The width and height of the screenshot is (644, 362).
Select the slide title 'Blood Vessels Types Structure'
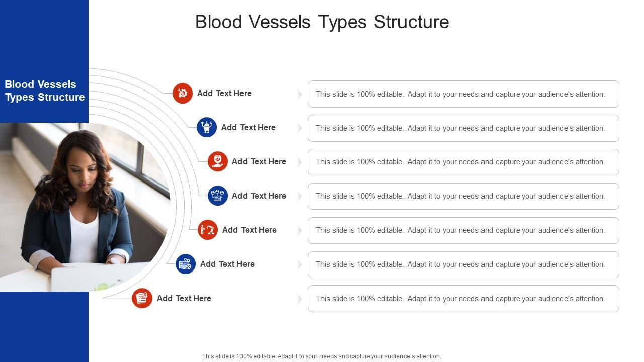(x=322, y=22)
